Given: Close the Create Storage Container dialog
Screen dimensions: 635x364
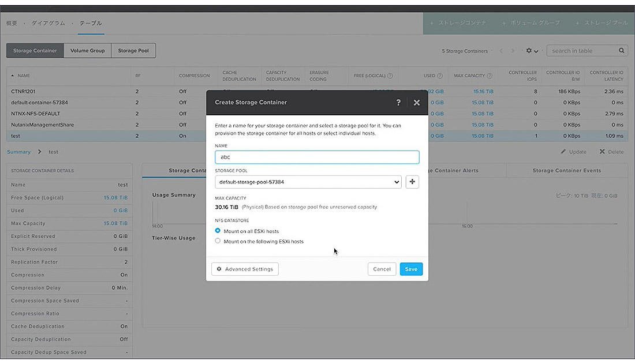Looking at the screenshot, I should pos(416,103).
